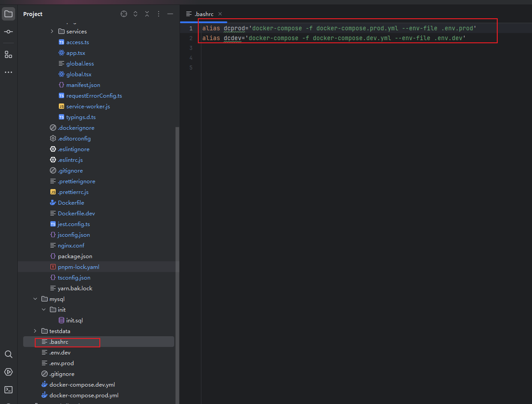Screen dimensions: 532x404
Task: Open the Terminal tool window icon
Action: click(8, 390)
